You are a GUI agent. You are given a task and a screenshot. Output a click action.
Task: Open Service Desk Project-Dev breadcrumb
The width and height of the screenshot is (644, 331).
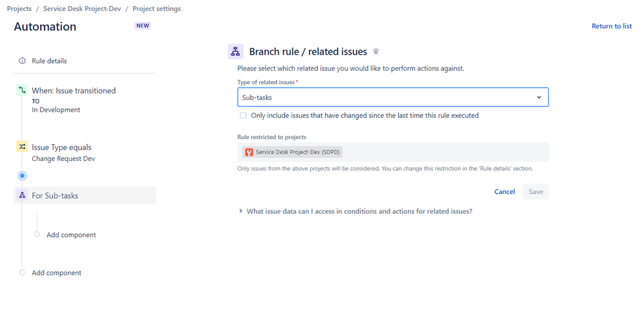click(x=82, y=8)
